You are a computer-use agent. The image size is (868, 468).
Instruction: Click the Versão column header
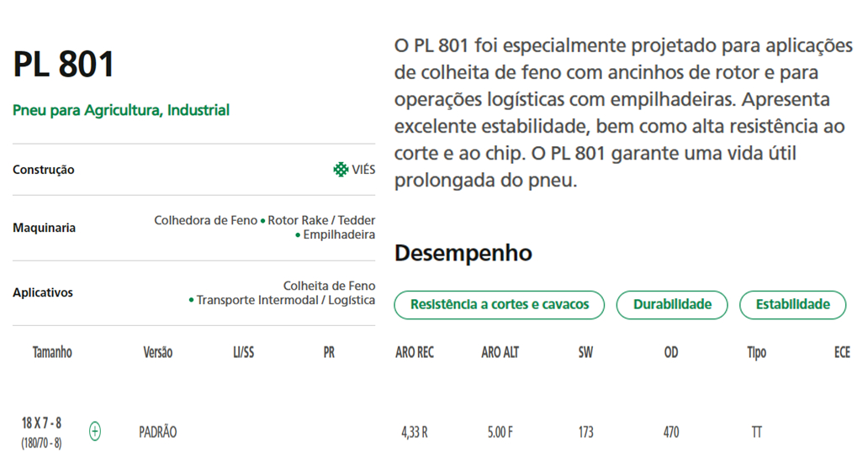point(158,352)
